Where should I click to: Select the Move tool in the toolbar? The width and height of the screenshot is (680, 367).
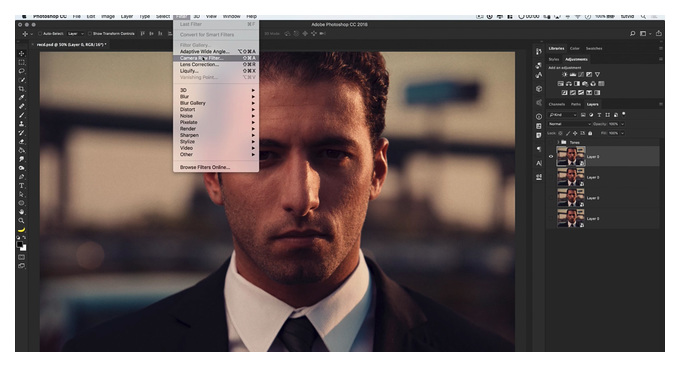pyautogui.click(x=21, y=53)
